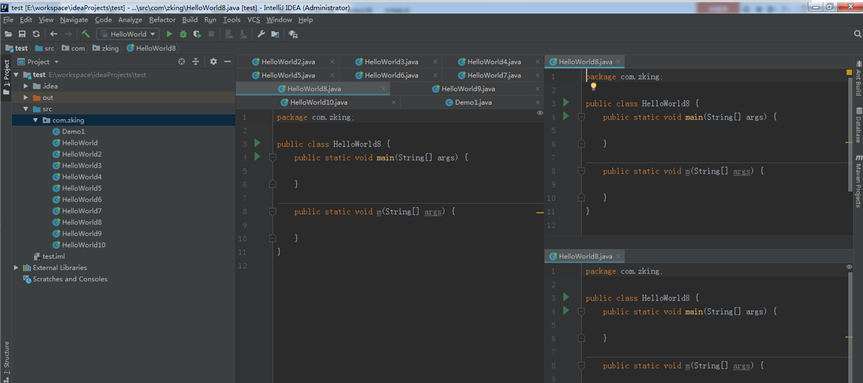Image resolution: width=863 pixels, height=383 pixels.
Task: Click the Search Everywhere magnifier icon
Action: point(857,34)
